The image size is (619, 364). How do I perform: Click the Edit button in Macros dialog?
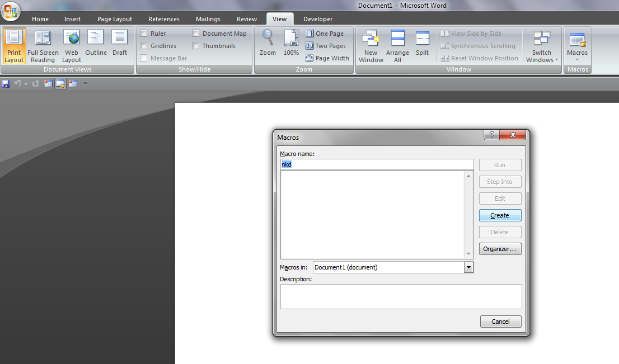coord(500,198)
